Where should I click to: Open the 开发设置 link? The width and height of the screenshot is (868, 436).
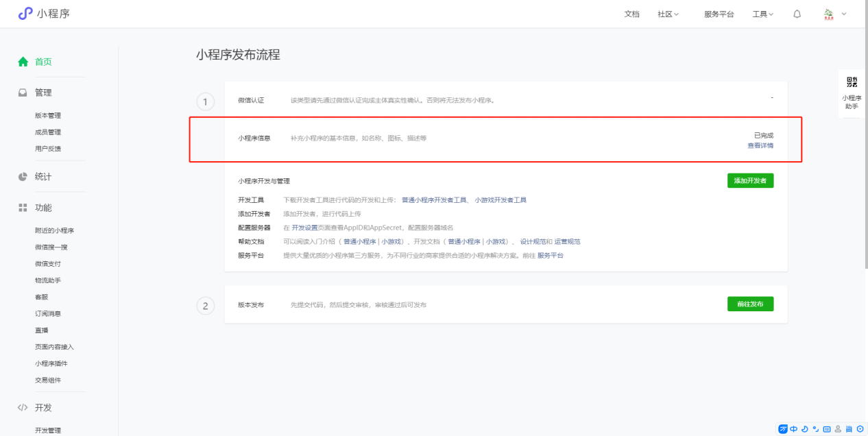[304, 228]
